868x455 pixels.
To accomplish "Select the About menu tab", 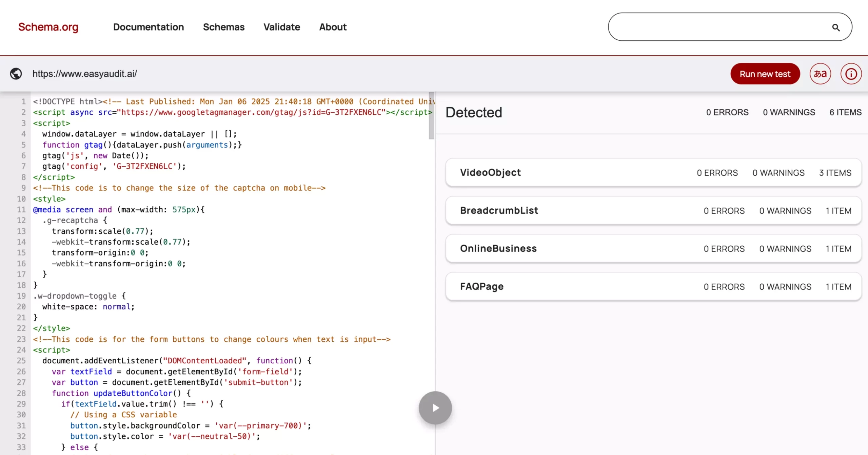I will (332, 26).
